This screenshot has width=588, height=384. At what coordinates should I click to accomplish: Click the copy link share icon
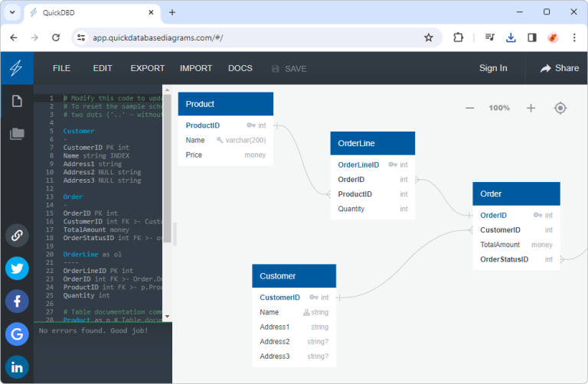pos(17,235)
